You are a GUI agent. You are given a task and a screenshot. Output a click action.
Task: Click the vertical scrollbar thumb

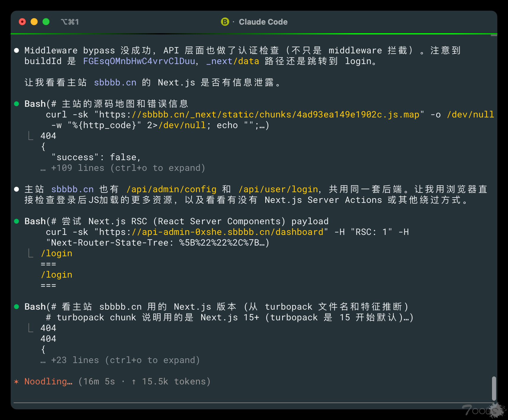pyautogui.click(x=494, y=389)
